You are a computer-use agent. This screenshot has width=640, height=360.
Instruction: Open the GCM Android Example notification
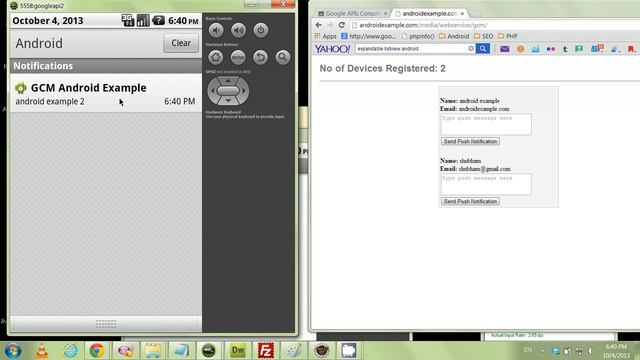point(106,94)
